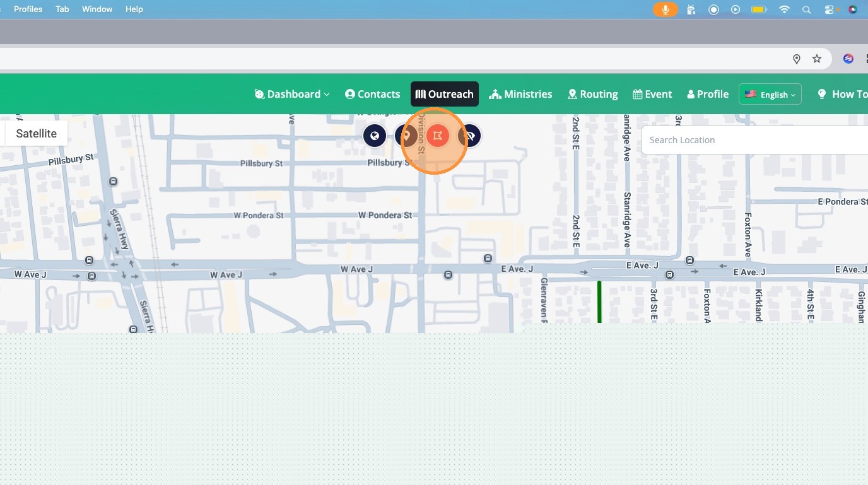Click the play circle menu bar icon
868x485 pixels.
click(736, 9)
